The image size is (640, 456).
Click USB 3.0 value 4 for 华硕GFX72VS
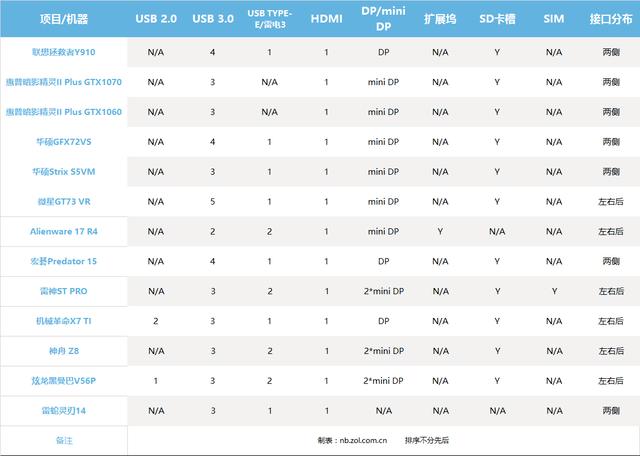213,142
